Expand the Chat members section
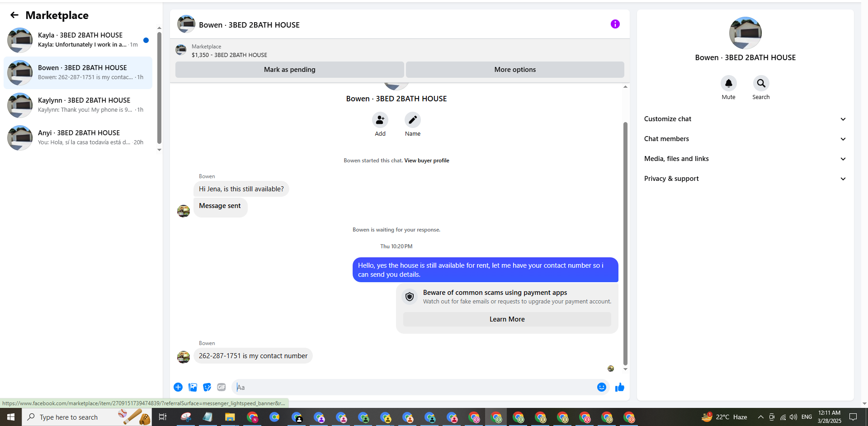Screen dimensions: 868x426 coord(745,139)
